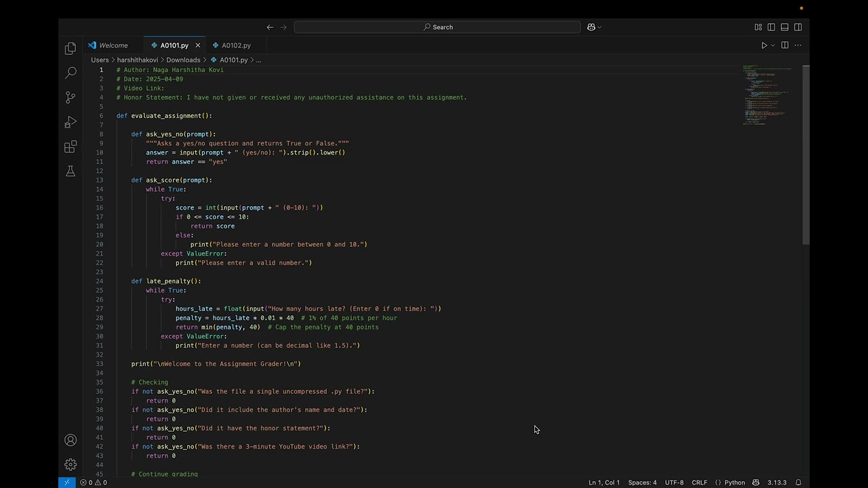Open the Run and Debug view
The image size is (868, 488).
(x=71, y=122)
